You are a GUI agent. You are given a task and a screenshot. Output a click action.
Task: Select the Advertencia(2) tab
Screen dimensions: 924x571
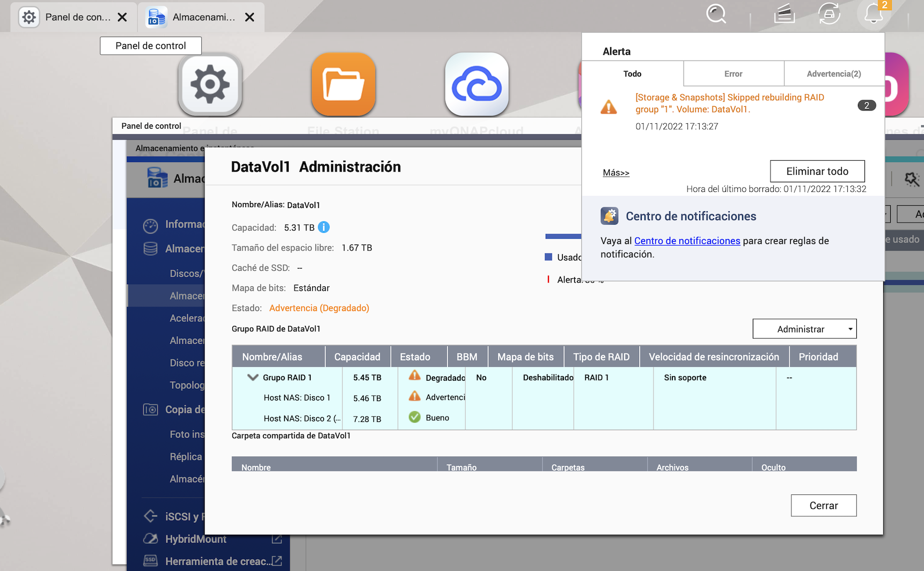[833, 74]
